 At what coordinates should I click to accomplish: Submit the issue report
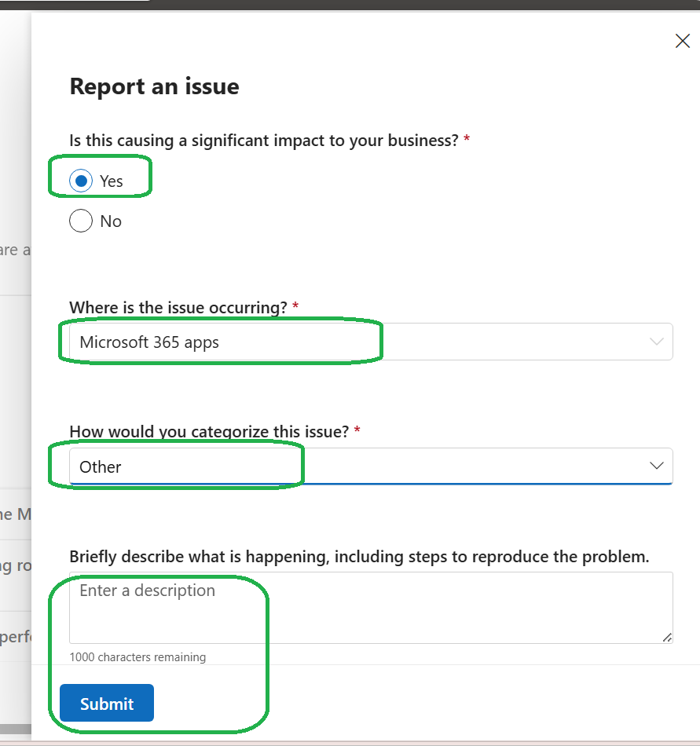click(x=107, y=703)
